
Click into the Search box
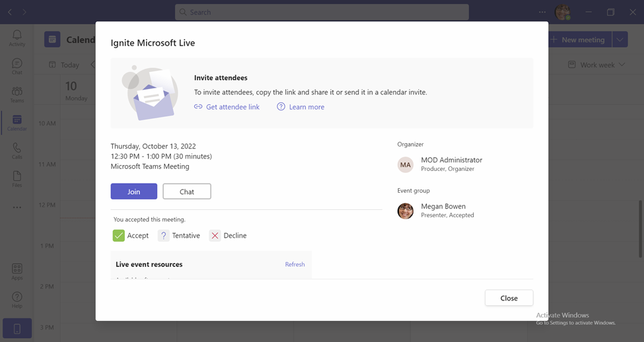pos(322,13)
